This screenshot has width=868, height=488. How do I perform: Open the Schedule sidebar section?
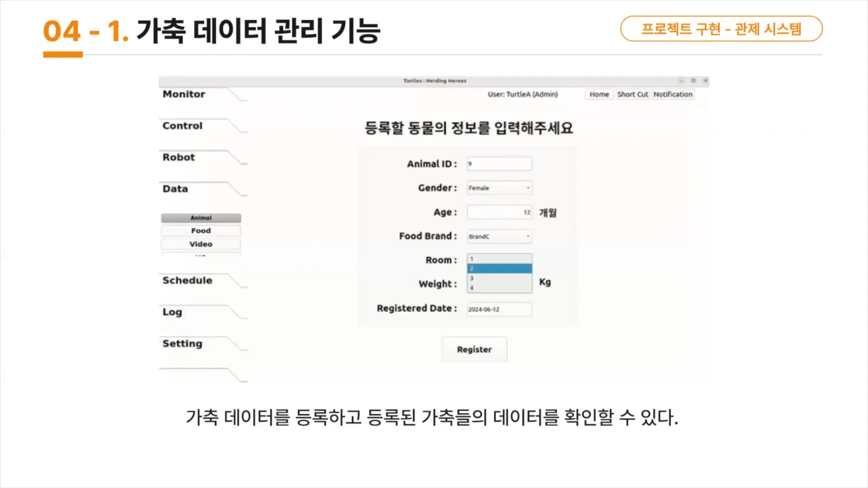click(x=187, y=281)
